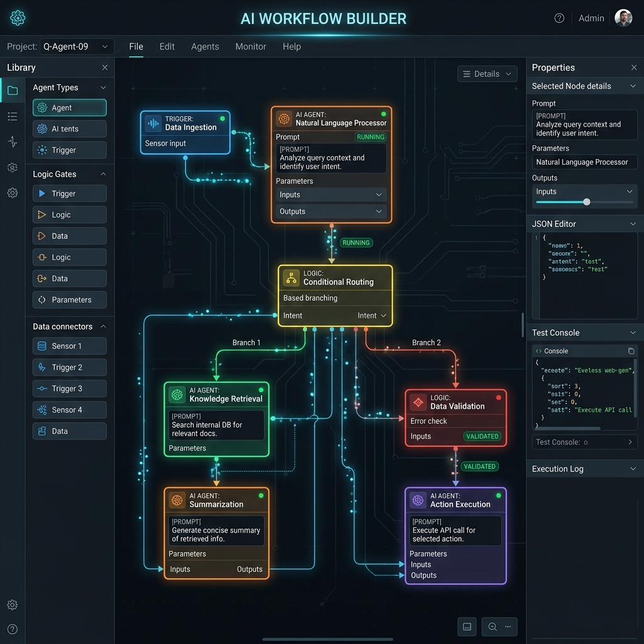
Task: Open bottom-left settings gear icon
Action: pyautogui.click(x=13, y=604)
